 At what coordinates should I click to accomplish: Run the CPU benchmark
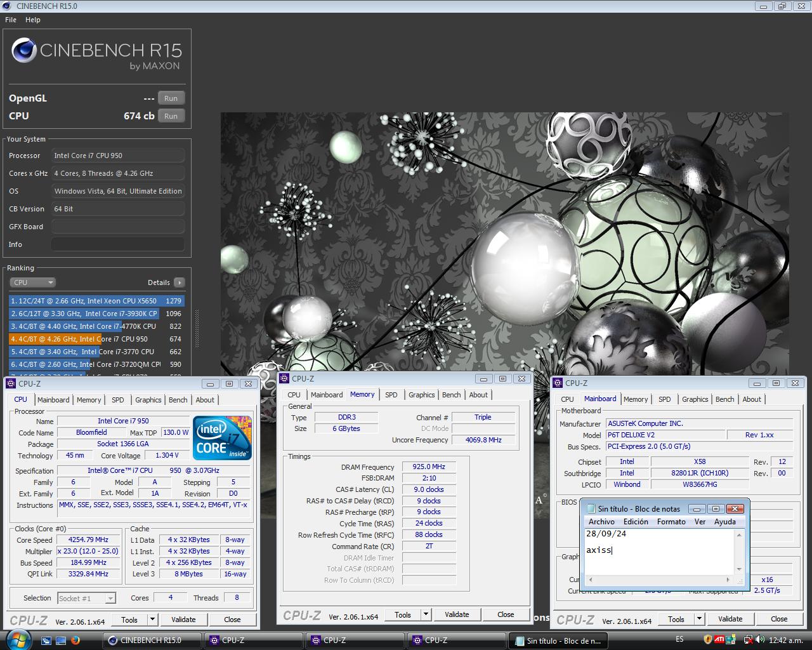click(x=171, y=116)
